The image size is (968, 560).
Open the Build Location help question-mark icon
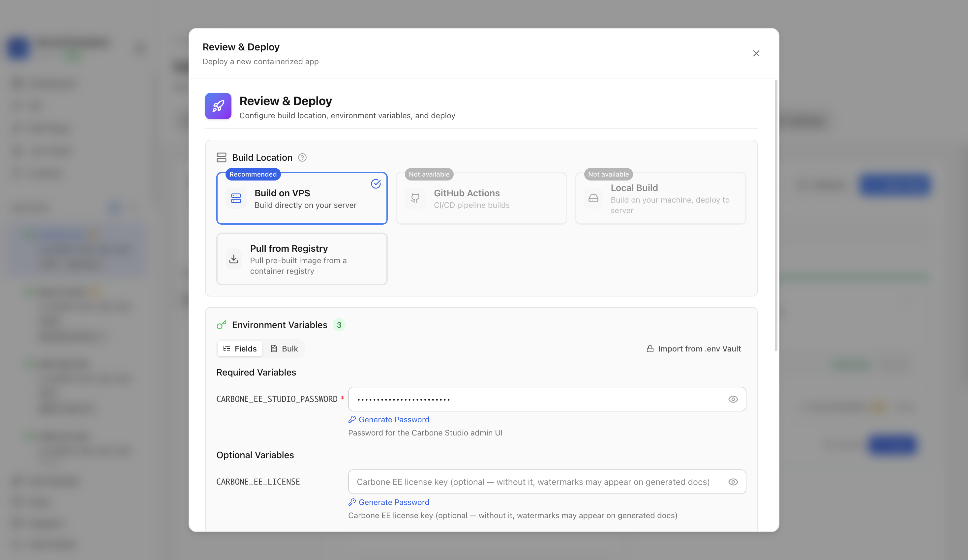click(x=302, y=157)
